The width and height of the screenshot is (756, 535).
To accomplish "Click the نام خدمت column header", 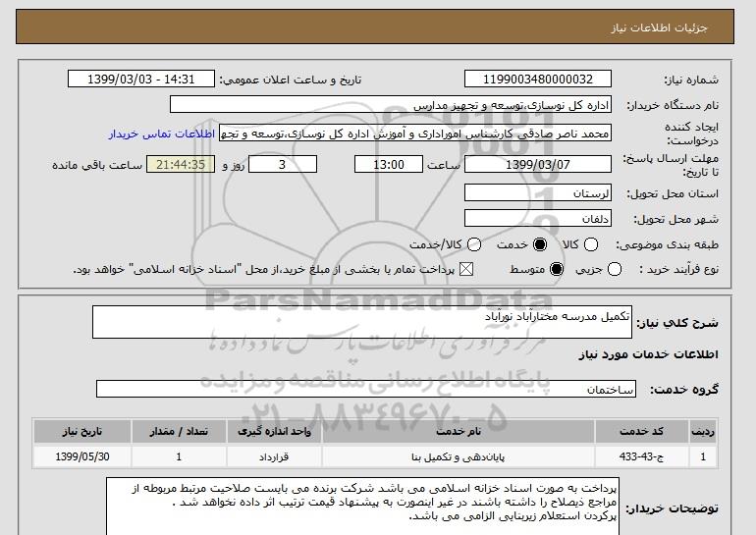I will click(459, 431).
